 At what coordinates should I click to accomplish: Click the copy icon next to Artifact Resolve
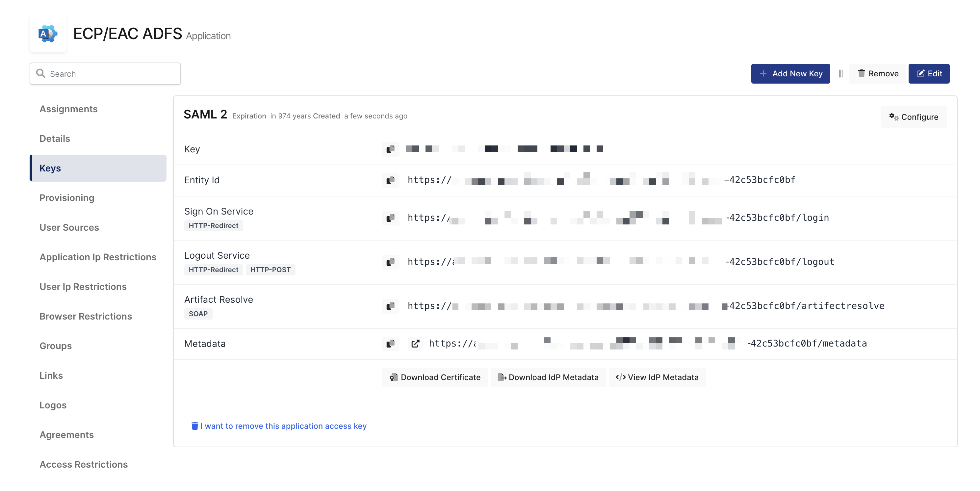pyautogui.click(x=390, y=306)
